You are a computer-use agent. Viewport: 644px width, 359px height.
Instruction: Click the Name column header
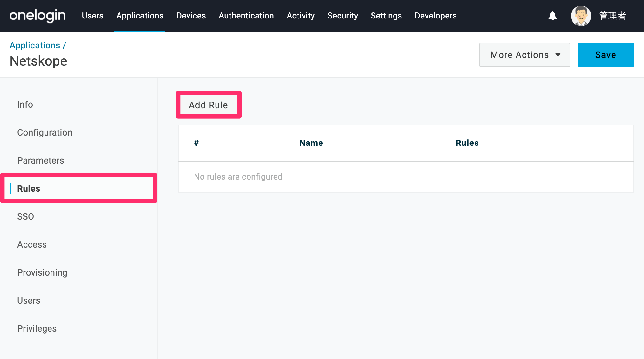311,143
